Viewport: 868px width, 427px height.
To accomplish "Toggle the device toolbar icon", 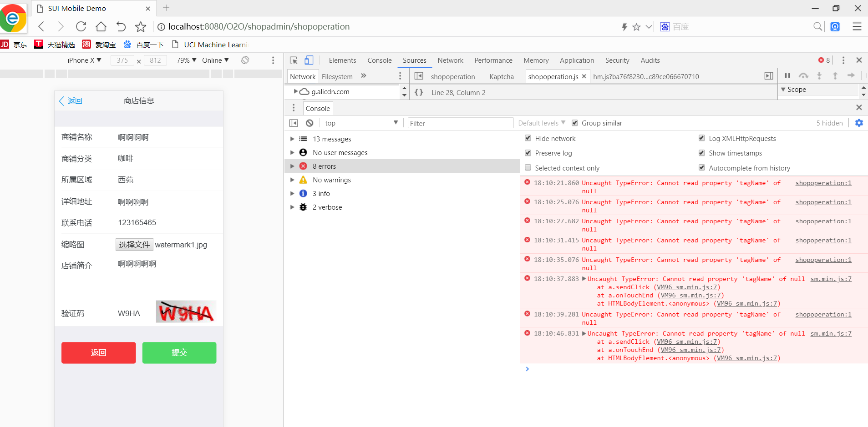I will [309, 60].
